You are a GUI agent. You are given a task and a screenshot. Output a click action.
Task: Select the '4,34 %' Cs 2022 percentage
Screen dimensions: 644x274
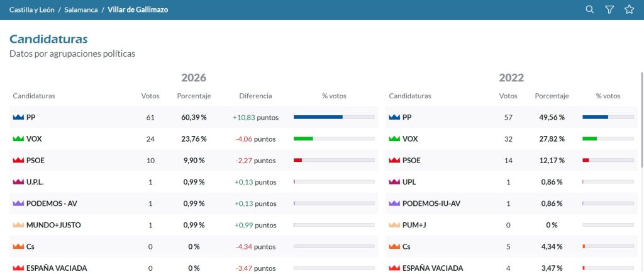click(x=552, y=246)
